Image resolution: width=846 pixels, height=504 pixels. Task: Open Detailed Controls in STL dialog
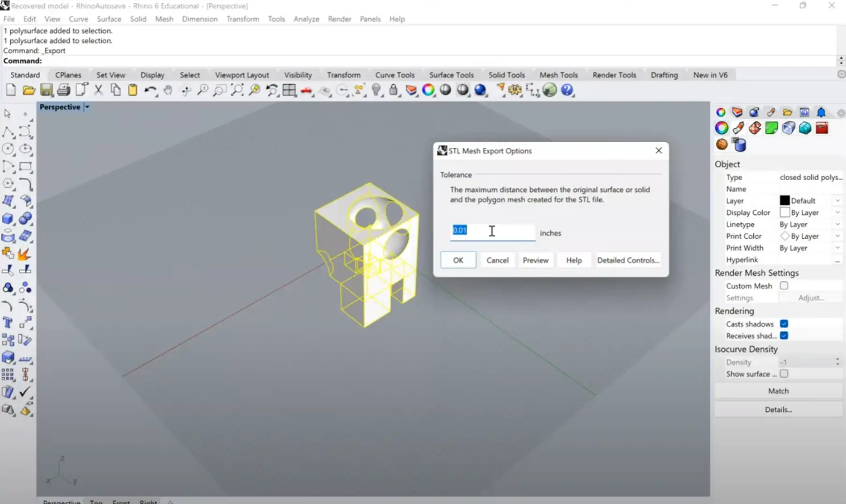[628, 260]
